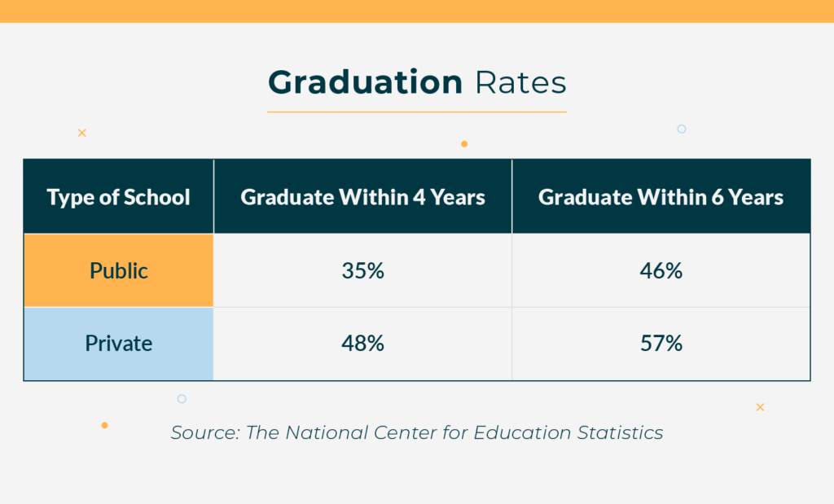Click the blue circle outline below the Private row
The width and height of the screenshot is (834, 504).
[x=182, y=399]
